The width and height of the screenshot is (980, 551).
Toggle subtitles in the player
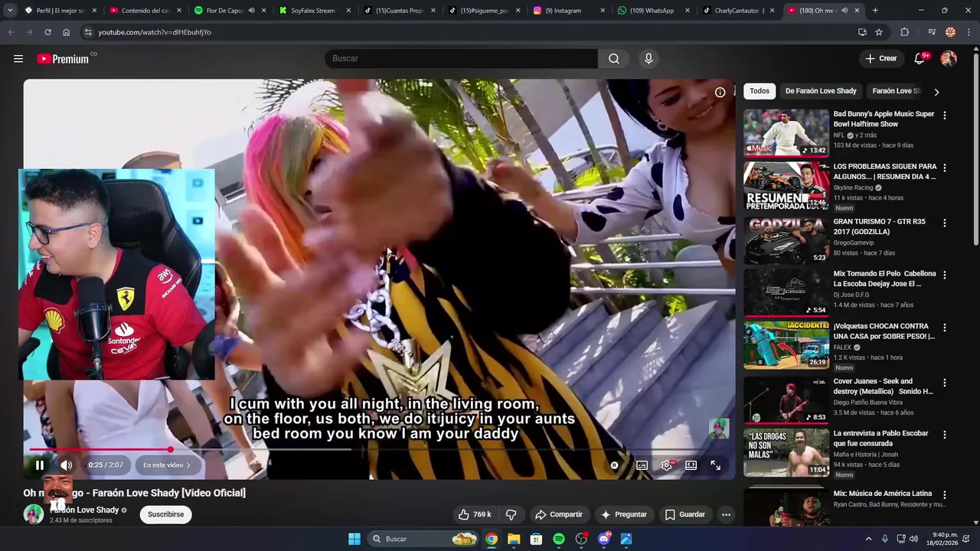[x=642, y=465]
